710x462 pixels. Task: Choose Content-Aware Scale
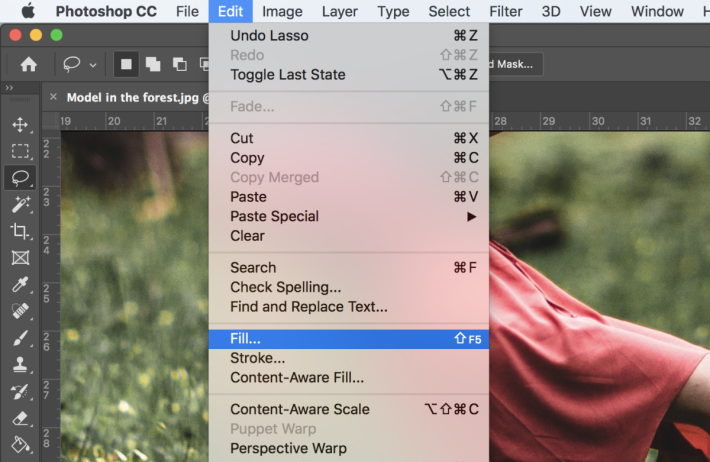[349, 409]
